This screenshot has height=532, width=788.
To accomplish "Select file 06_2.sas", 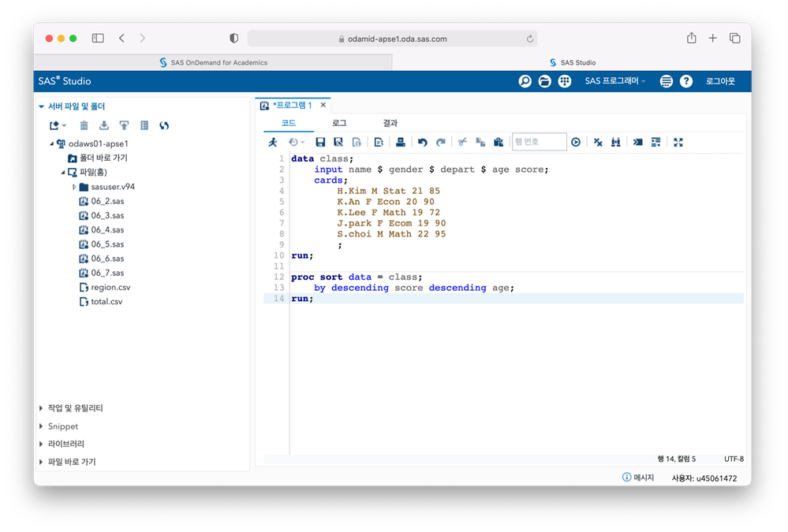I will coord(102,202).
